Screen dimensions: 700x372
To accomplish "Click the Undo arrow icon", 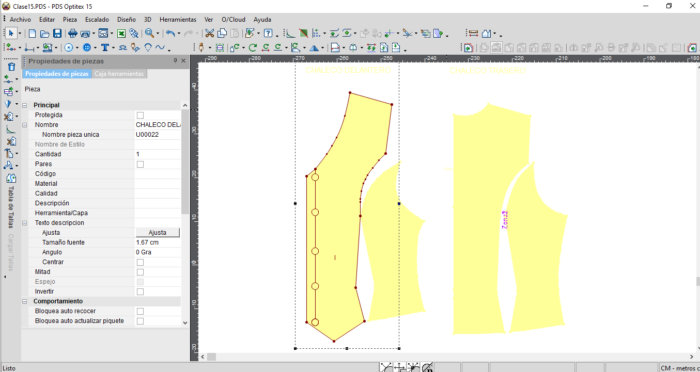I will click(170, 33).
